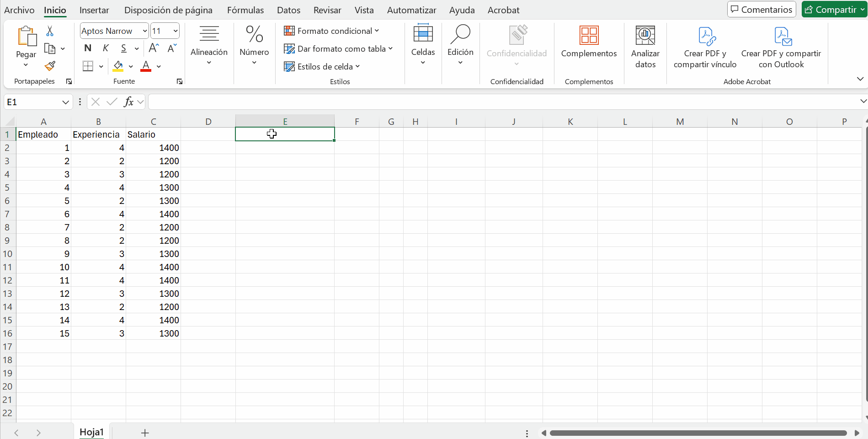Open the Comentarios button
Image resolution: width=868 pixels, height=439 pixels.
point(761,10)
